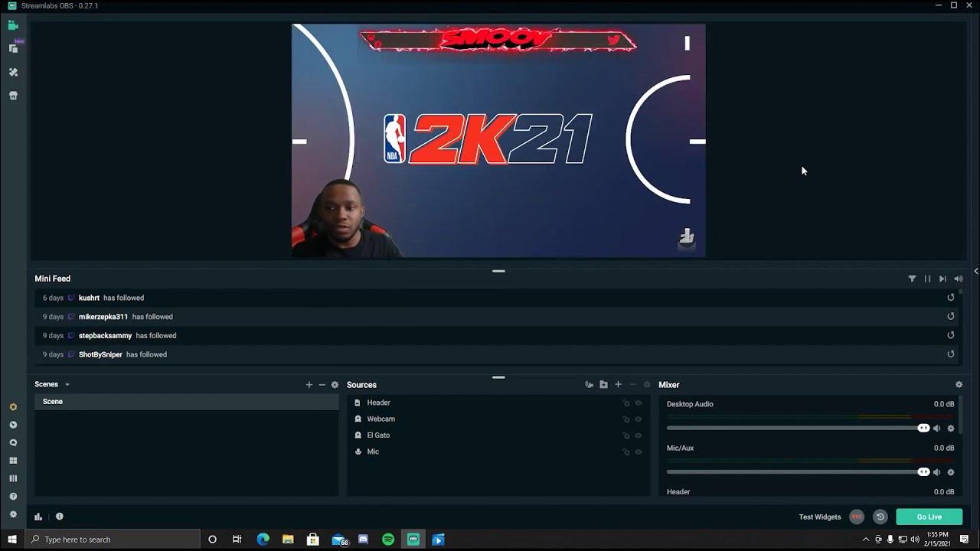Open the Themes icon in sidebar

point(13,72)
